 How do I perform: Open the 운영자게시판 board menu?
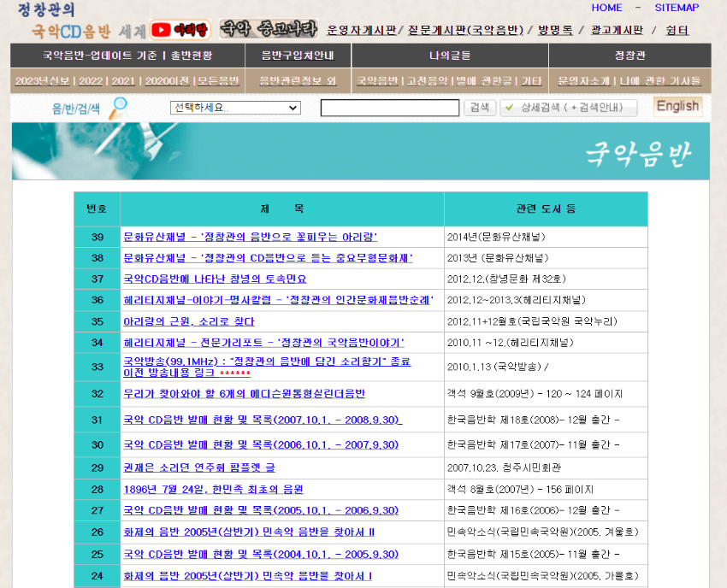pyautogui.click(x=361, y=31)
